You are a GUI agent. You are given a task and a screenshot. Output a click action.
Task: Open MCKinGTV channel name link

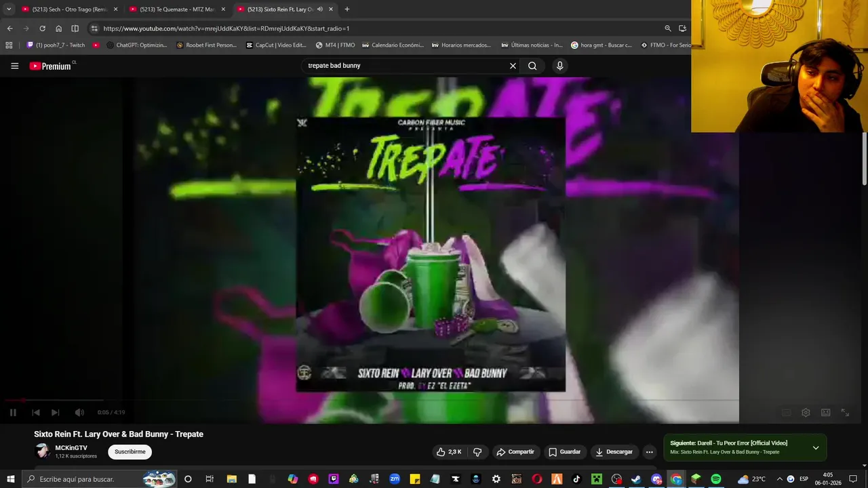[71, 448]
